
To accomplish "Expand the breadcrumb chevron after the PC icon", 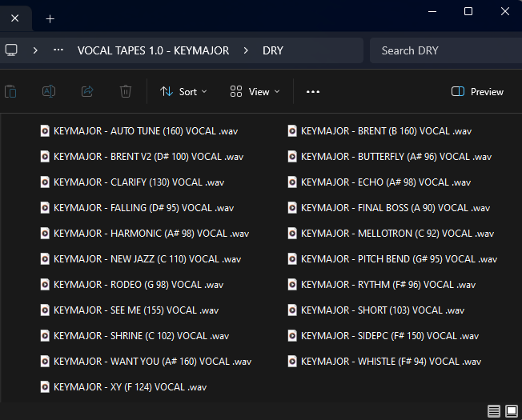I will click(x=35, y=50).
